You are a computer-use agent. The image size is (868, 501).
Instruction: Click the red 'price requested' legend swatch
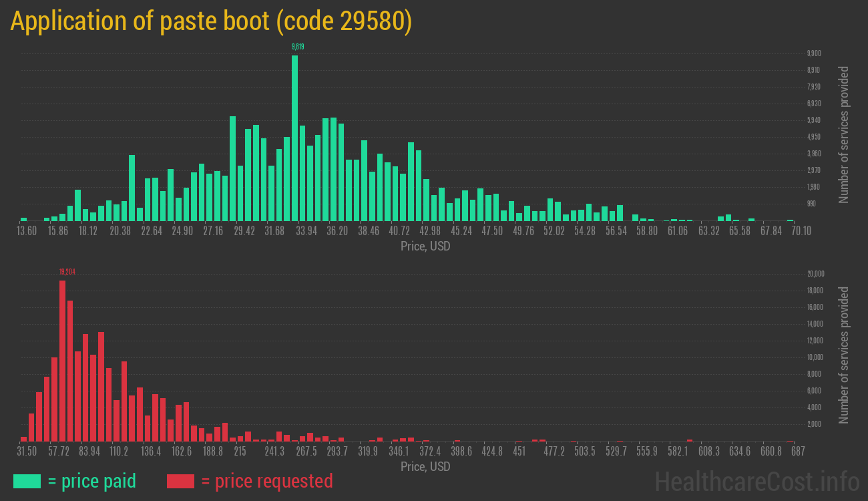[x=180, y=481]
